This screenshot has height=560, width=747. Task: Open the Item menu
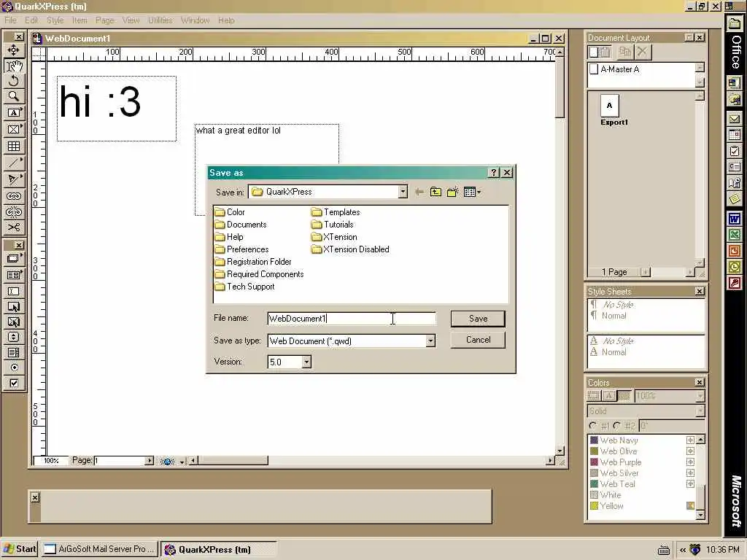click(80, 20)
